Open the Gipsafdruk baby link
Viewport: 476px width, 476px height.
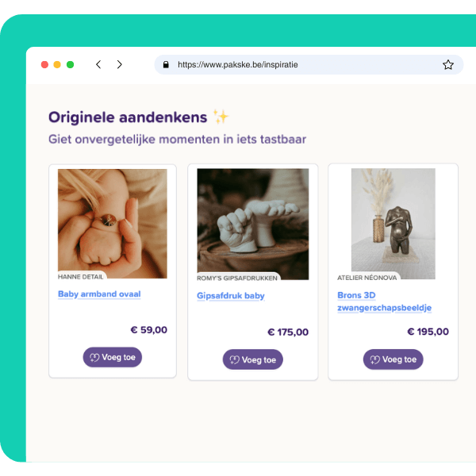point(231,296)
